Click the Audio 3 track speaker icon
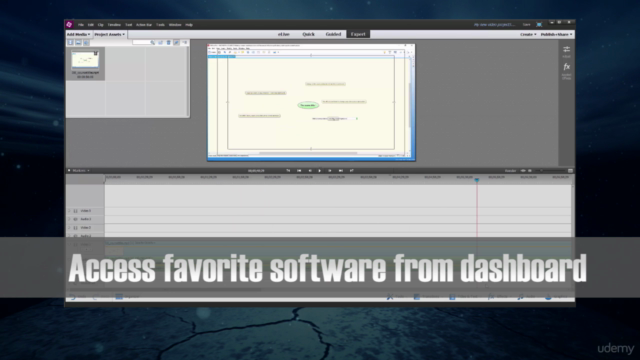The image size is (640, 360). (x=76, y=219)
